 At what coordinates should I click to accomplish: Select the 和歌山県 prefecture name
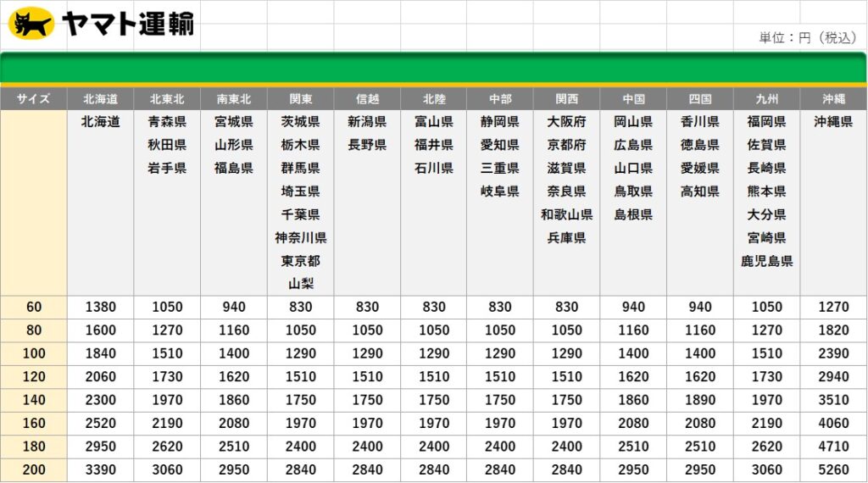[x=567, y=214]
